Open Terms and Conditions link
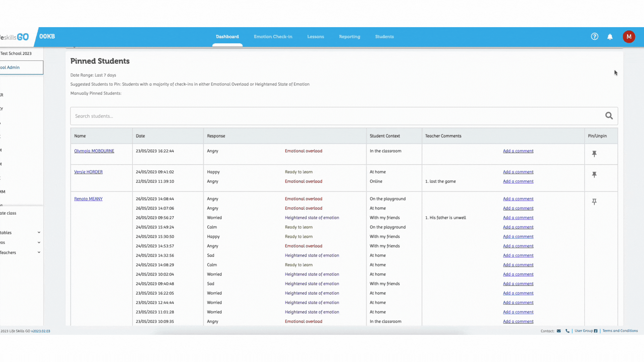 [620, 331]
